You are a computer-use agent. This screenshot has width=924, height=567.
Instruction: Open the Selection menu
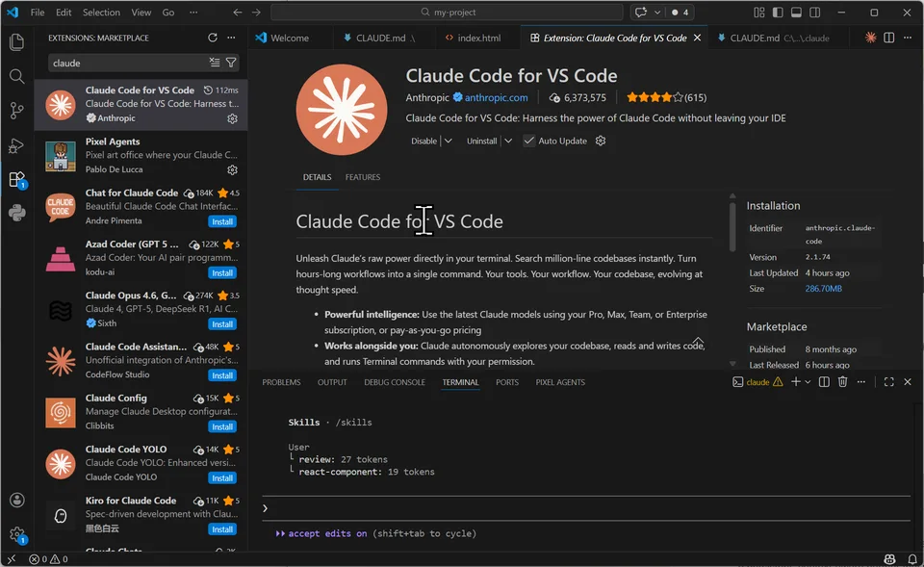click(101, 13)
